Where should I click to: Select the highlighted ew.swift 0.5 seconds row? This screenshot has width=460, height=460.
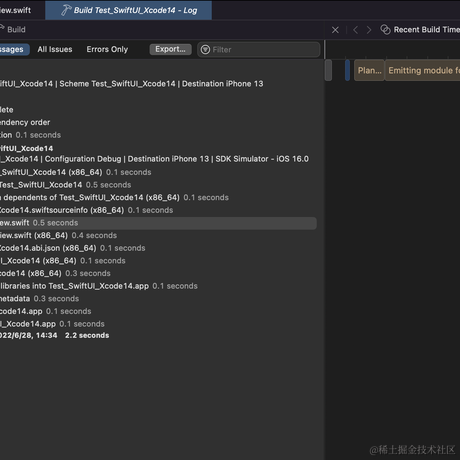click(158, 223)
